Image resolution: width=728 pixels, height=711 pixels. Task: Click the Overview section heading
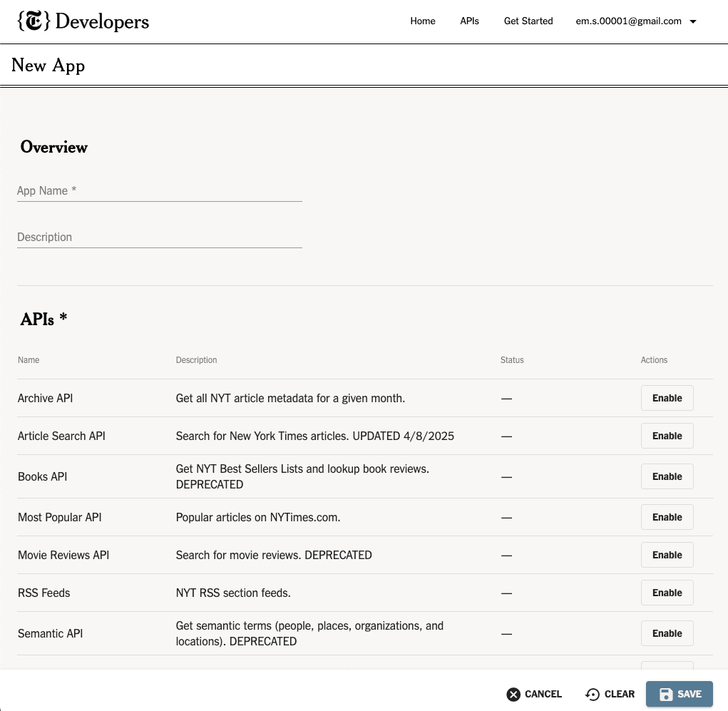tap(54, 147)
